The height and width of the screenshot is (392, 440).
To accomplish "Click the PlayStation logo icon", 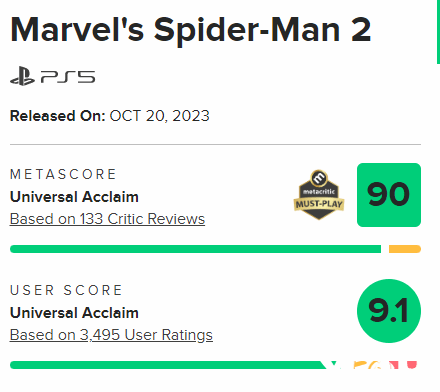I will point(22,76).
